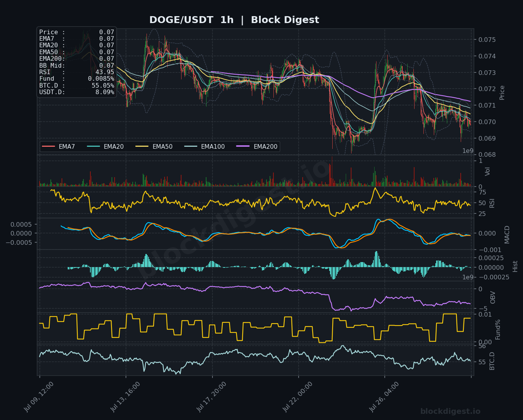
Task: Click the Fund% axis tick 0.01
Action: click(x=485, y=315)
